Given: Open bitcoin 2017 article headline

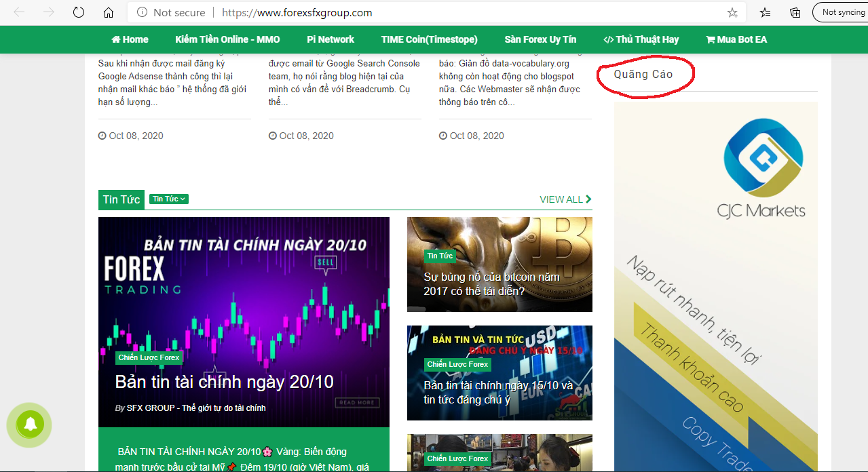Looking at the screenshot, I should point(492,284).
